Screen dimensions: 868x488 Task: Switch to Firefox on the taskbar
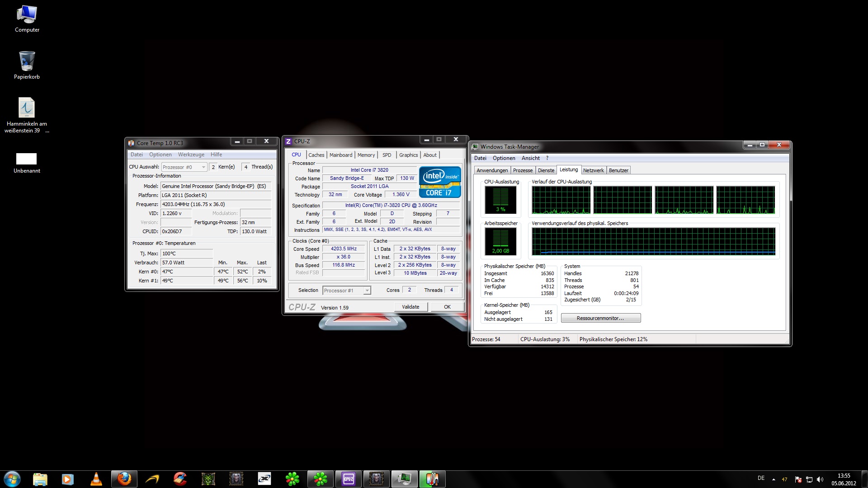click(x=124, y=479)
